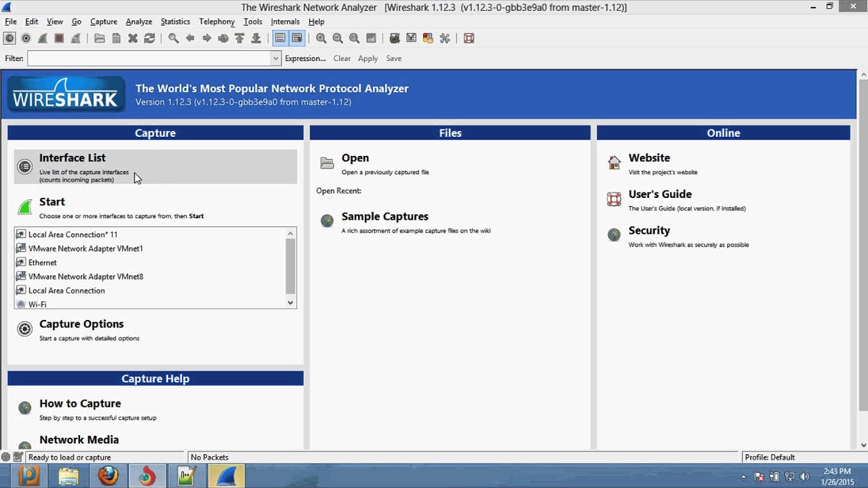The width and height of the screenshot is (868, 488).
Task: Select the Ethernet interface
Action: [42, 263]
